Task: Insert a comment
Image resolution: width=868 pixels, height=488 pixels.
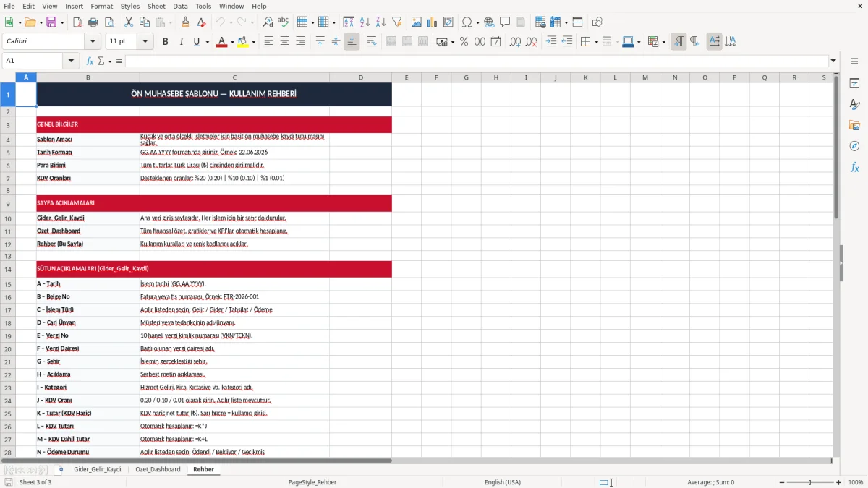Action: click(505, 22)
